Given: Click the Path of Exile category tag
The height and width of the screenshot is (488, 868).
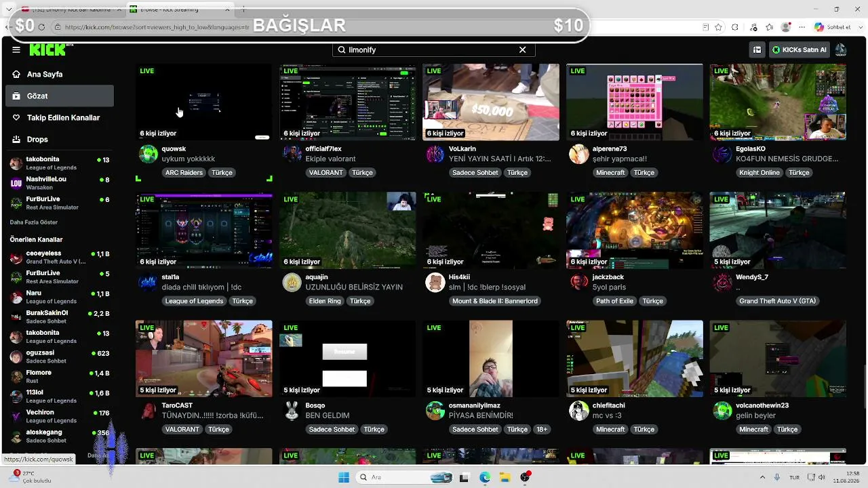Looking at the screenshot, I should click(615, 301).
